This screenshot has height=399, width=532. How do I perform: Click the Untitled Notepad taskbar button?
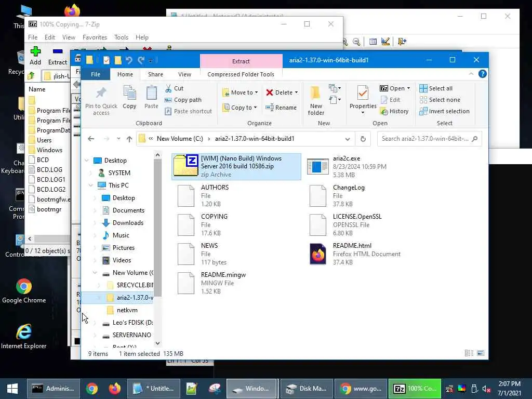(x=153, y=389)
